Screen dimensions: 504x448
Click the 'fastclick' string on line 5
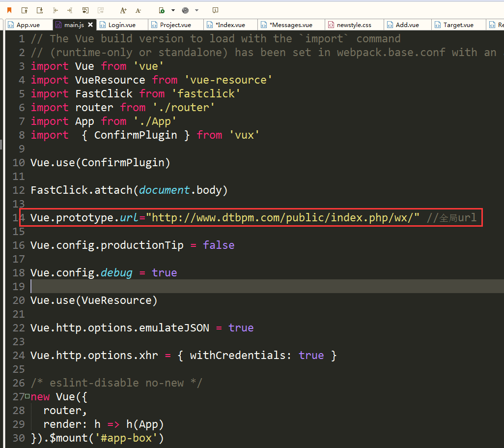tap(206, 93)
